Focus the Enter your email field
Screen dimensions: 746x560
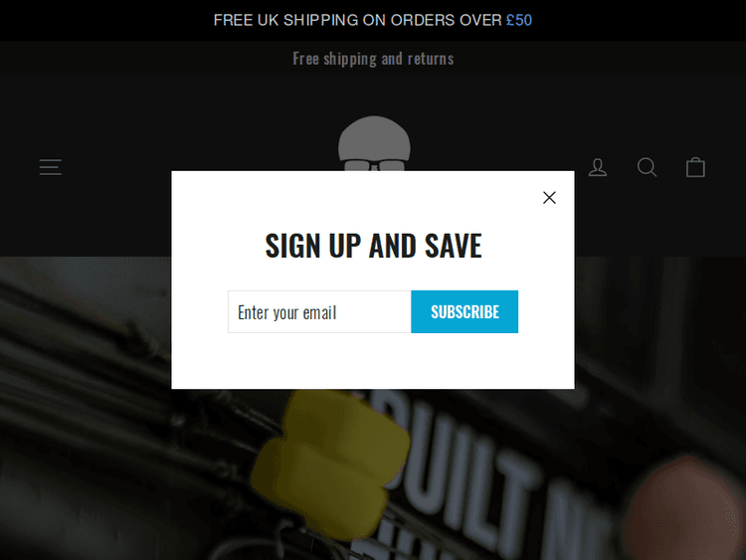pyautogui.click(x=319, y=311)
